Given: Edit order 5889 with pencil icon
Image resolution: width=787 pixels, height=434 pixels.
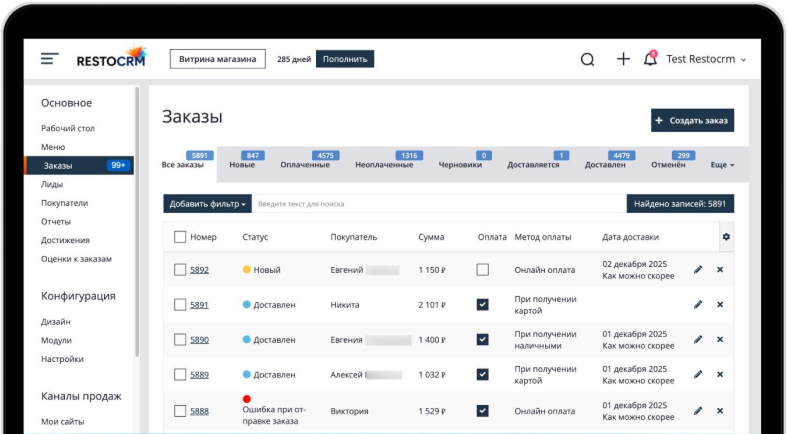Looking at the screenshot, I should point(698,374).
